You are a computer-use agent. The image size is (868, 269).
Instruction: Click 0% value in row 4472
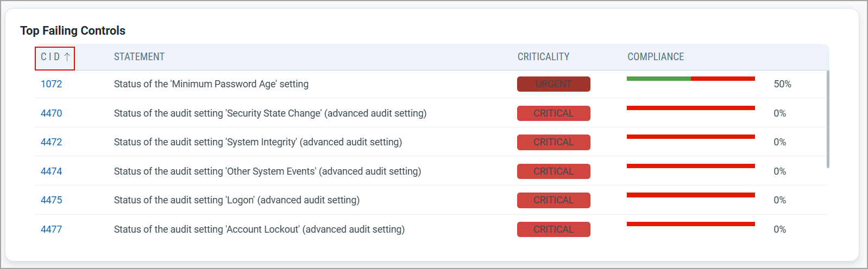point(779,142)
